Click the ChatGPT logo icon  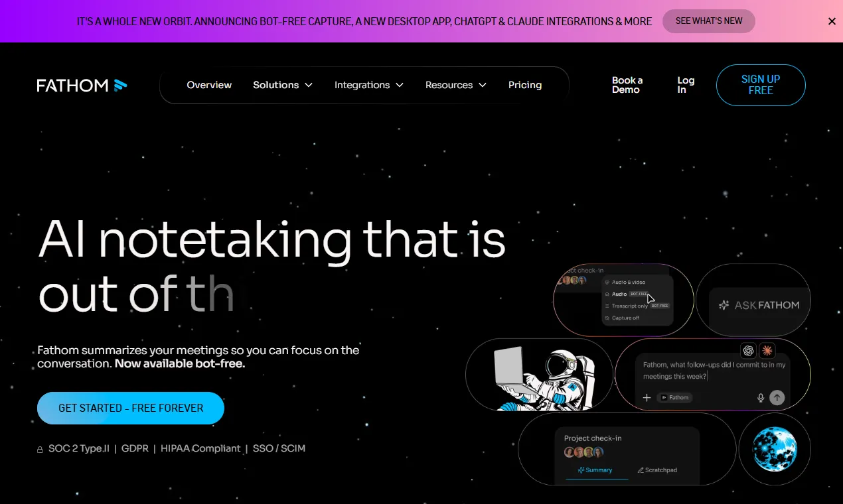pyautogui.click(x=749, y=351)
